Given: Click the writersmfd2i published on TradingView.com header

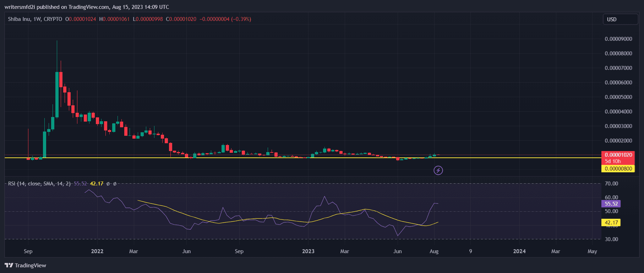Looking at the screenshot, I should click(87, 7).
